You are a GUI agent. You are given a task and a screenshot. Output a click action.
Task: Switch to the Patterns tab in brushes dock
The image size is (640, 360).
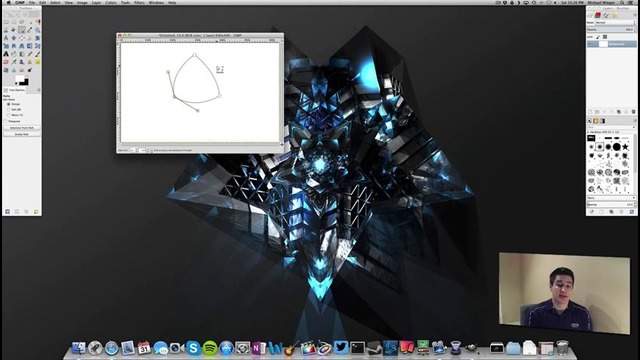[x=596, y=121]
